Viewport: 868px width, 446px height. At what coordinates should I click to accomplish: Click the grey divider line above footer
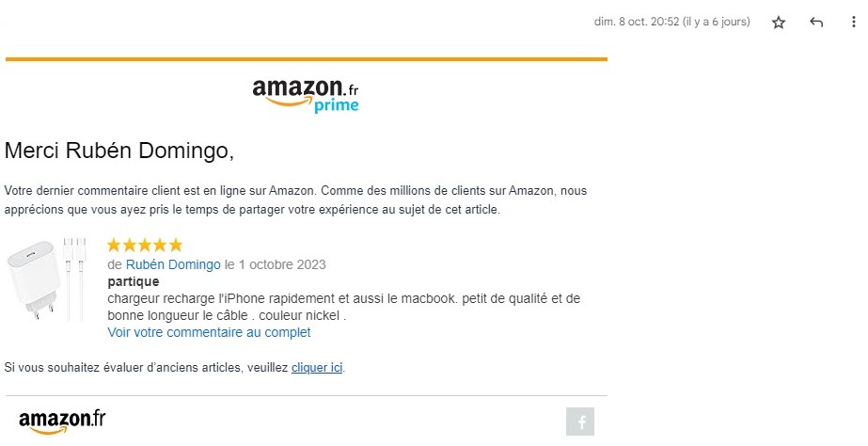307,395
